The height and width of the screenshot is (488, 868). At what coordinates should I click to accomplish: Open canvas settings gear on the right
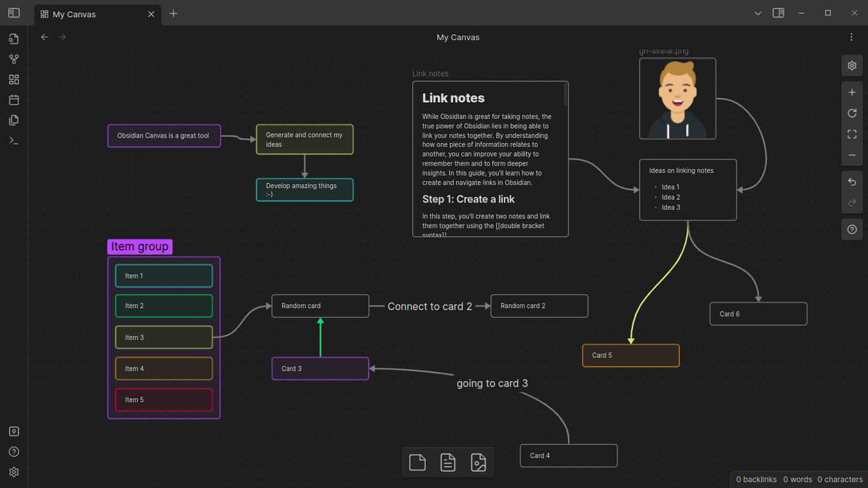851,65
